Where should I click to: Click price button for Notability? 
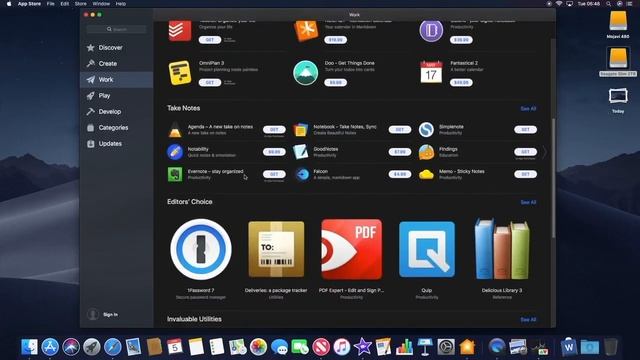[x=274, y=152]
